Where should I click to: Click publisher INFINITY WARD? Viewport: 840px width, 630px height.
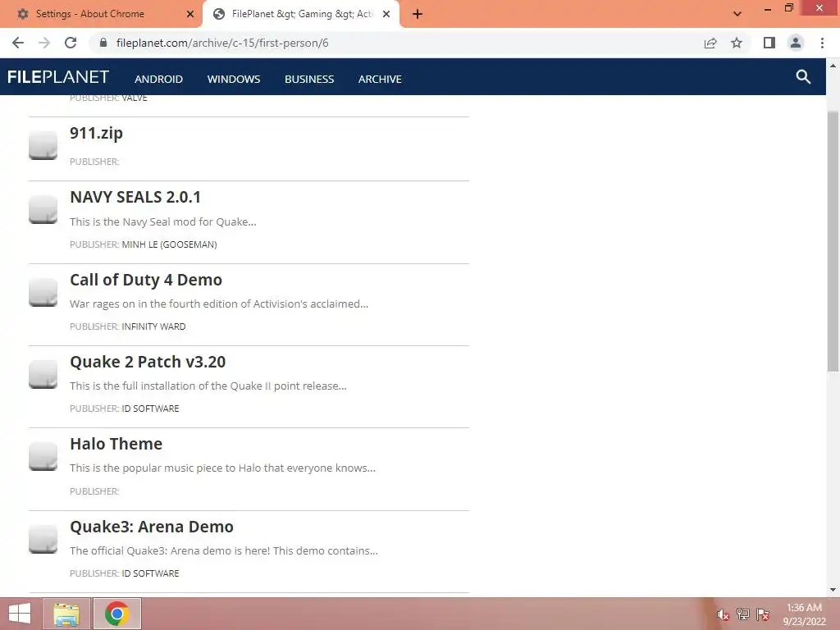153,326
